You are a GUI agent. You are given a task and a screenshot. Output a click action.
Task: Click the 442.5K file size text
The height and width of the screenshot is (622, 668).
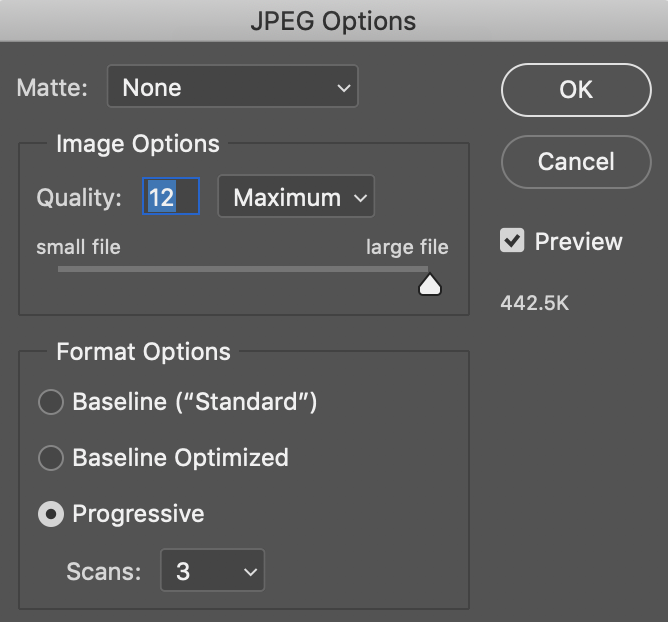click(x=535, y=303)
